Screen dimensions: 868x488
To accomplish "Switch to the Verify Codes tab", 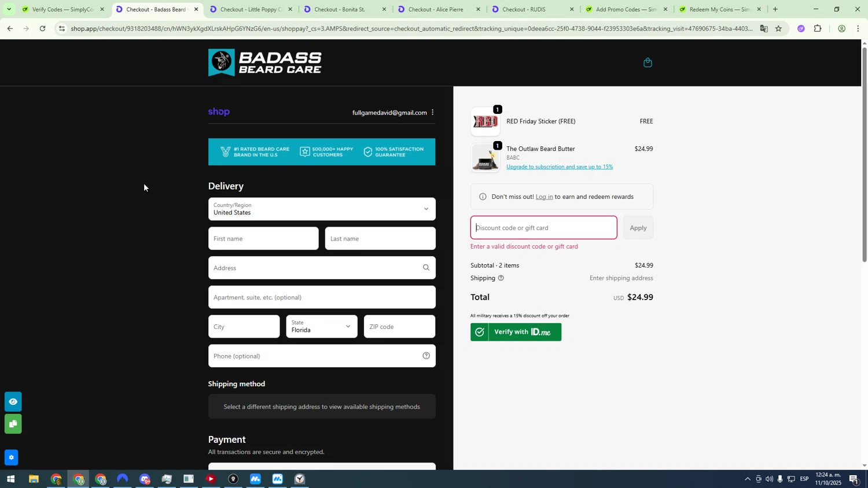I will (x=63, y=9).
